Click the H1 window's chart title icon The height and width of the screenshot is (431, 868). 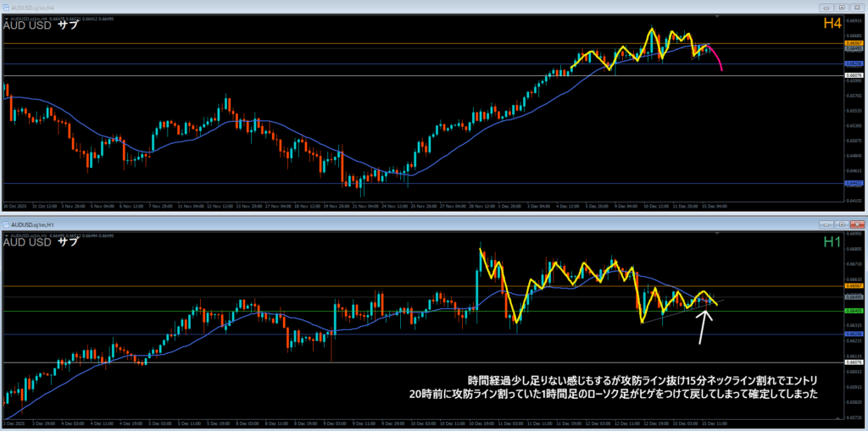5,224
